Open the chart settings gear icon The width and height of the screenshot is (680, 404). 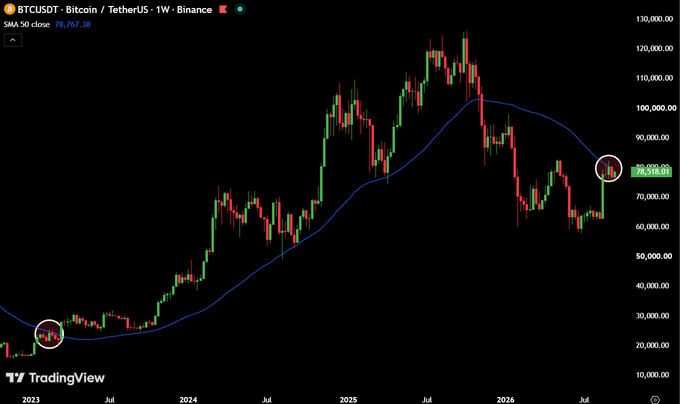pyautogui.click(x=655, y=400)
